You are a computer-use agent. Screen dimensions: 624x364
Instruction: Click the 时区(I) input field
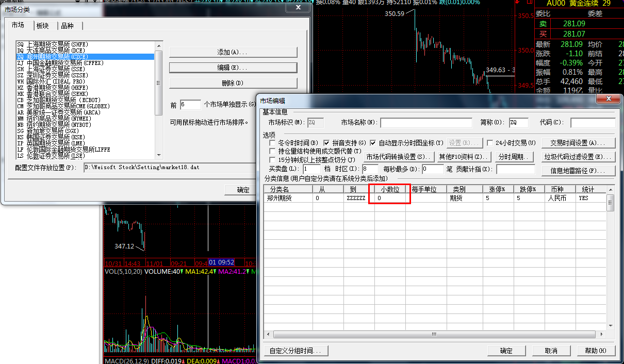point(370,169)
